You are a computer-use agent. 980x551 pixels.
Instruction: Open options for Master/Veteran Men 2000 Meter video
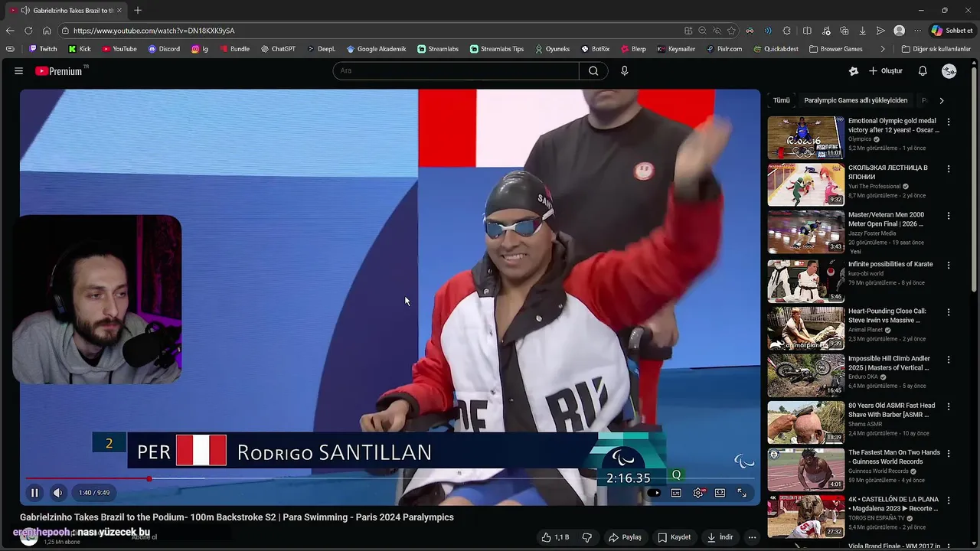(949, 216)
